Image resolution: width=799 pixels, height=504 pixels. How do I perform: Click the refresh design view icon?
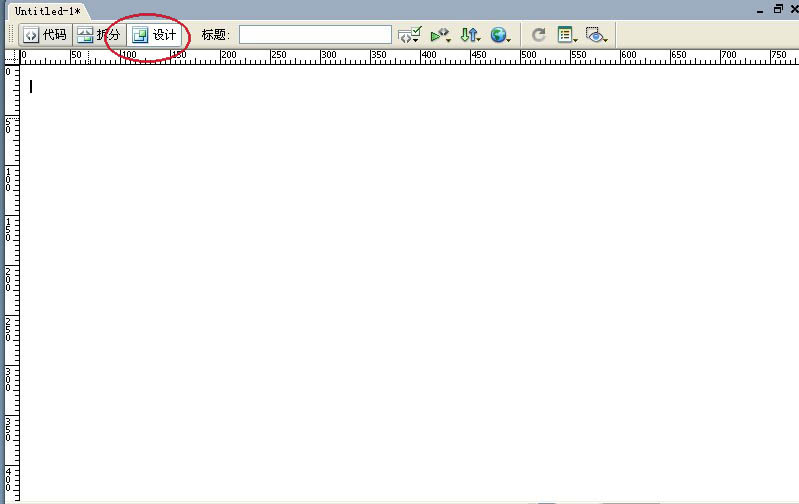(x=539, y=35)
